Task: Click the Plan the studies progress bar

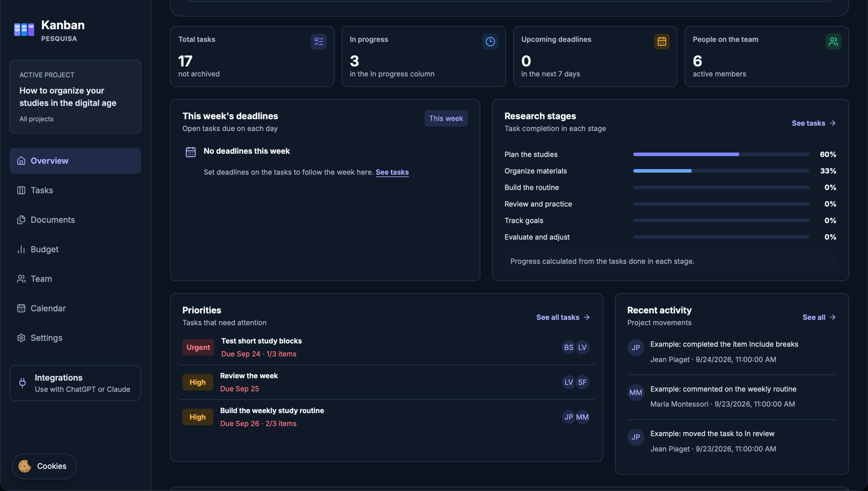Action: point(721,154)
